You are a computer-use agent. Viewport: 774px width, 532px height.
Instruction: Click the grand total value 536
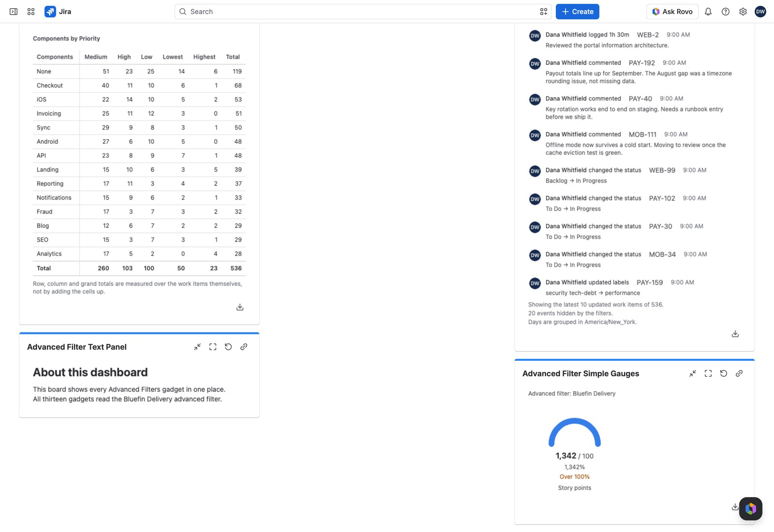point(236,268)
